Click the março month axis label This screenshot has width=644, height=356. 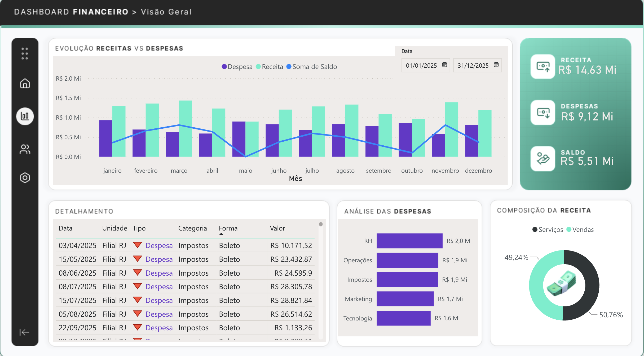[x=179, y=171]
